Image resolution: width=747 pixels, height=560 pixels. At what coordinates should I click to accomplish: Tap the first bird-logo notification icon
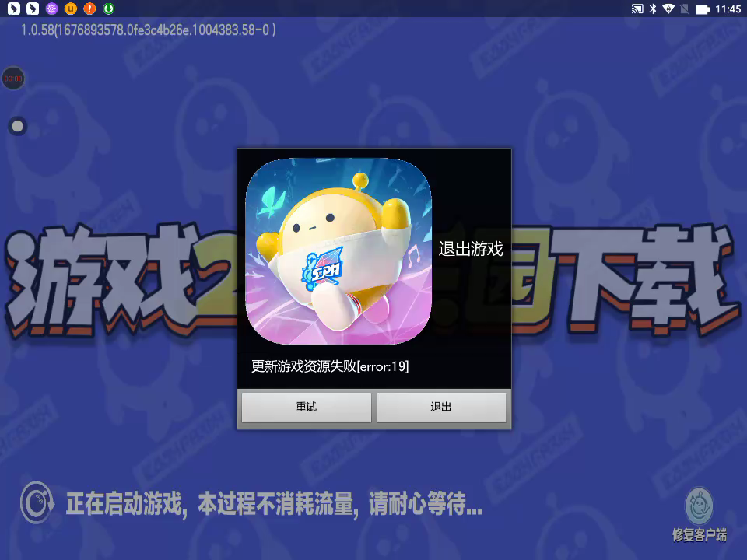tap(12, 9)
